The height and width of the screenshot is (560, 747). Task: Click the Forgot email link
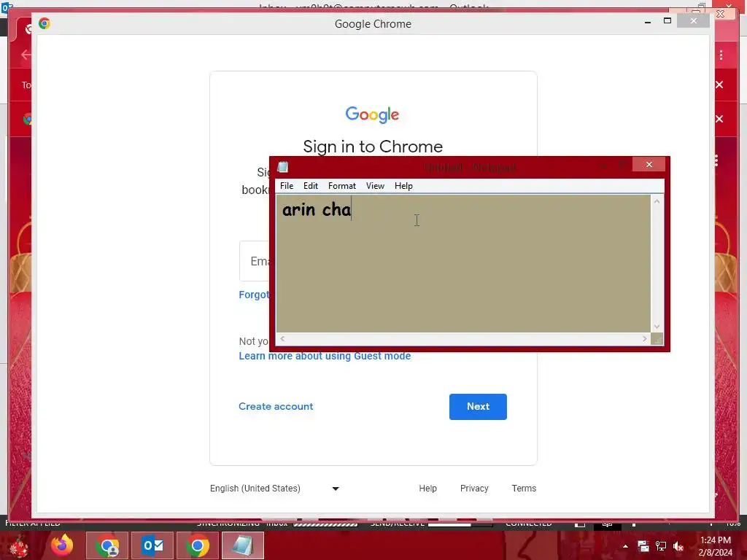click(254, 295)
